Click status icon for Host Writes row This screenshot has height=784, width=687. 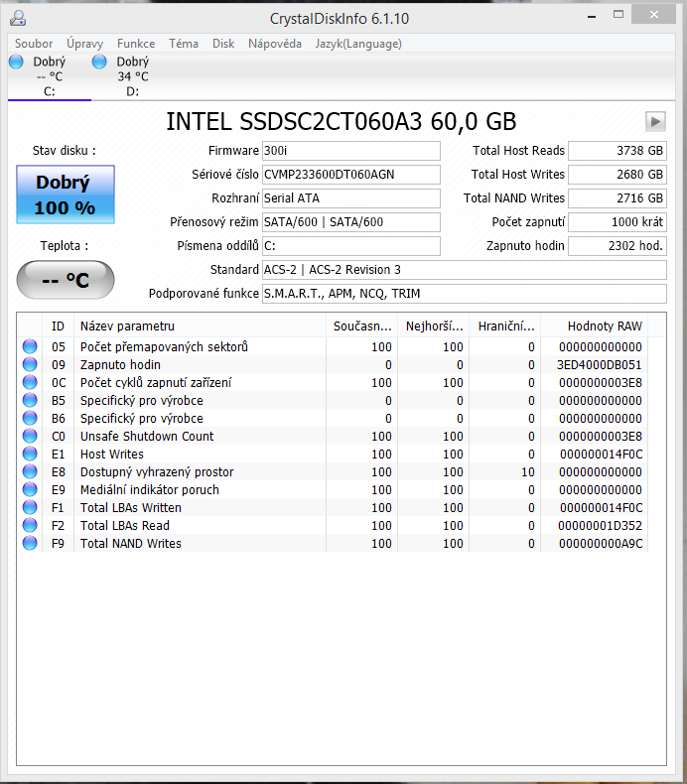click(29, 455)
